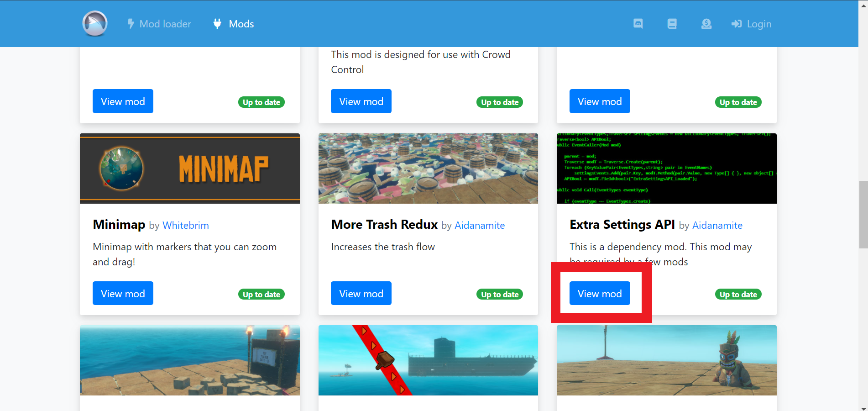Viewport: 868px width, 411px height.
Task: Open the tiki mask thumbnail
Action: coord(667,360)
